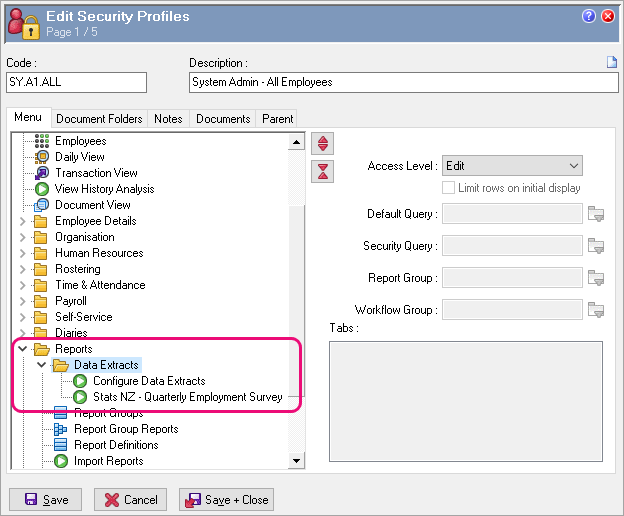Switch to the Document Folders tab
Screen dimensions: 624x516
(x=99, y=119)
